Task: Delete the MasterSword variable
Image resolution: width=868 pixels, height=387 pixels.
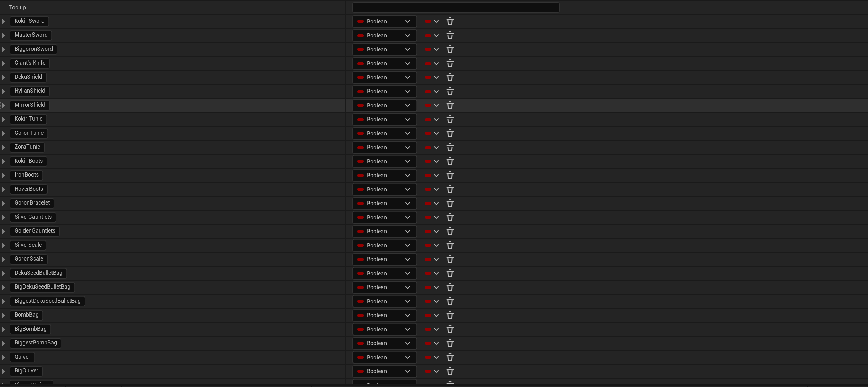Action: pyautogui.click(x=450, y=36)
